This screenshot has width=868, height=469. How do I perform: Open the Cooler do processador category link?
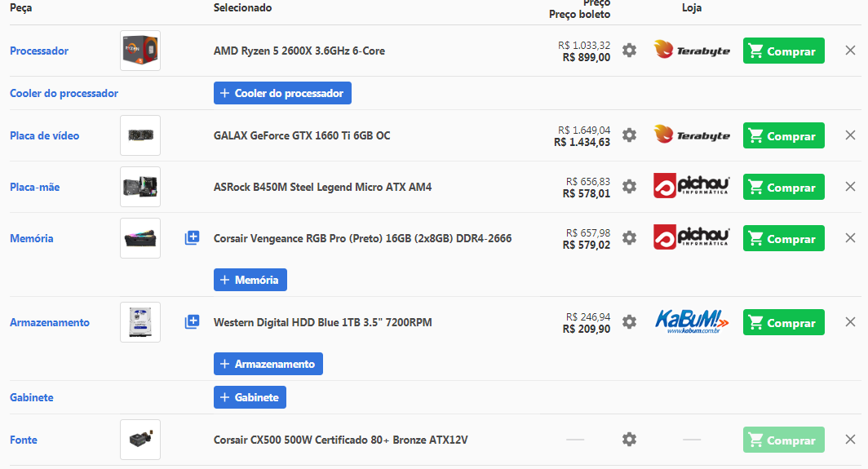(x=64, y=93)
